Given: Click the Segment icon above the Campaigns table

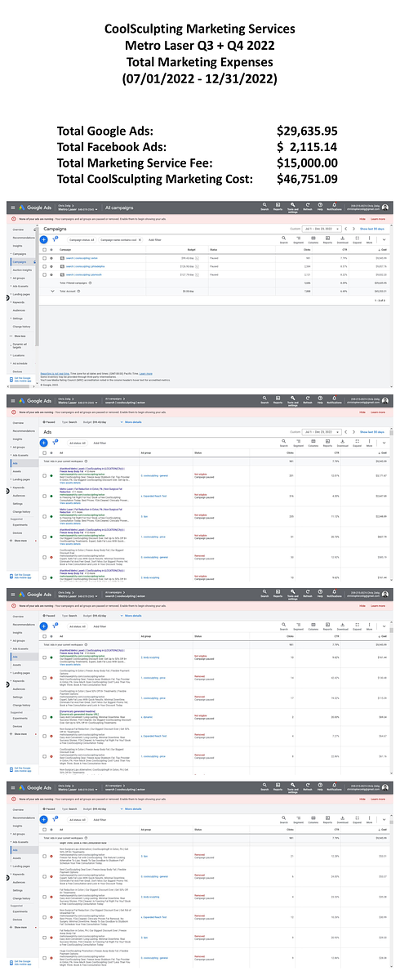Looking at the screenshot, I should click(x=298, y=240).
